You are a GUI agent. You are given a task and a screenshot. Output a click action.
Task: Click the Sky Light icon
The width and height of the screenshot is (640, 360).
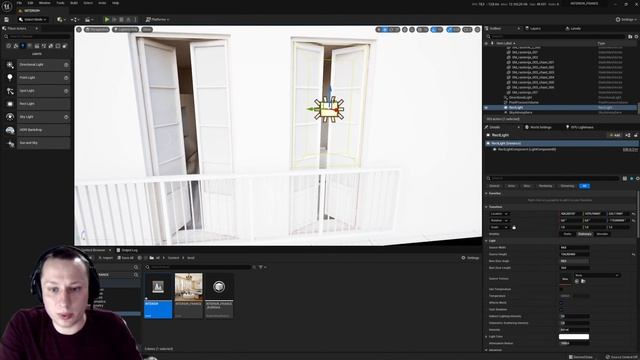(10, 117)
